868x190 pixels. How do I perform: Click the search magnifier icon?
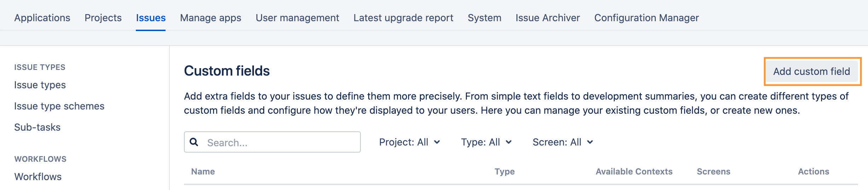[194, 142]
